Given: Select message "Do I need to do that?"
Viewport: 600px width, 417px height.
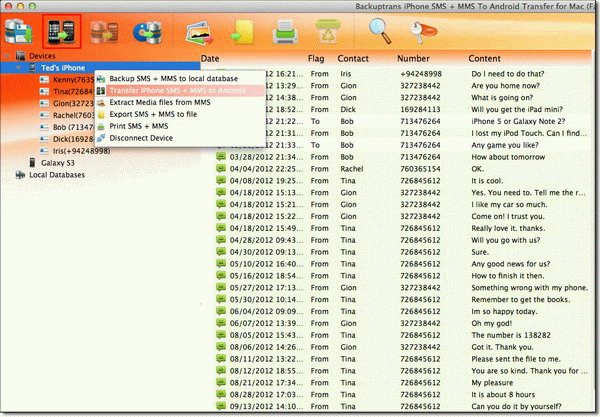Looking at the screenshot, I should [508, 74].
